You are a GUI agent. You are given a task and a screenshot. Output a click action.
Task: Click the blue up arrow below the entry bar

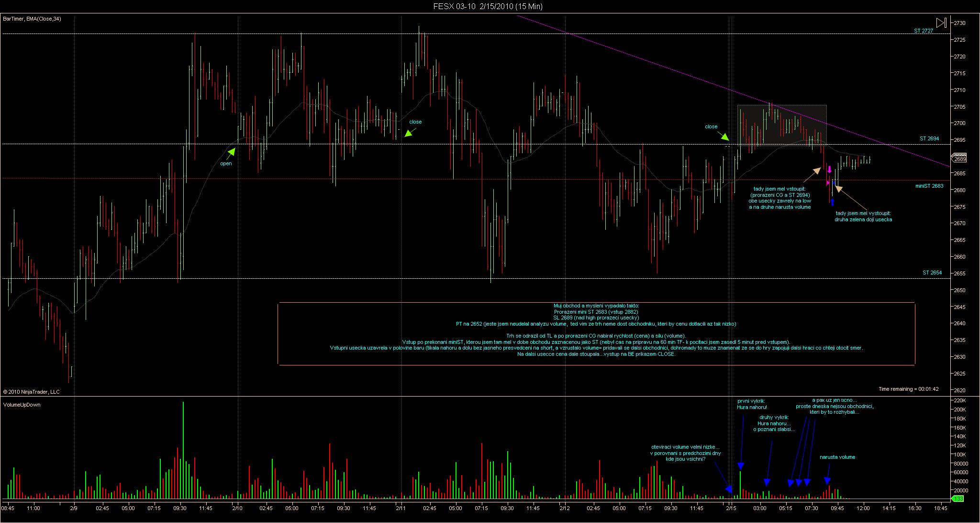(x=832, y=202)
